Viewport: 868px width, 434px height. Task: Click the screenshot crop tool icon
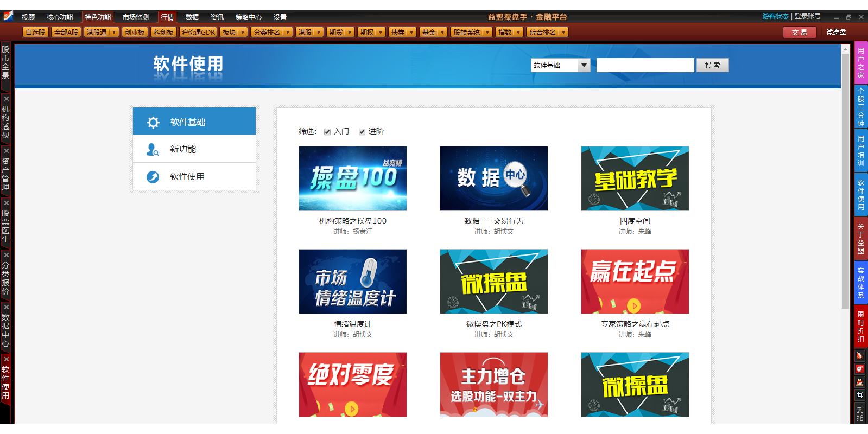point(860,395)
